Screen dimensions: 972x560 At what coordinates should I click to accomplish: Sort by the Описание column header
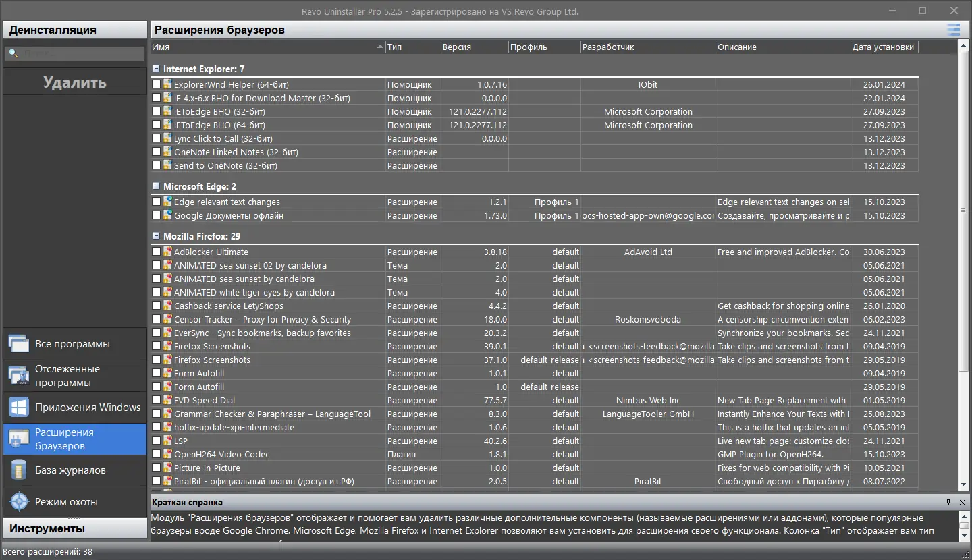783,47
